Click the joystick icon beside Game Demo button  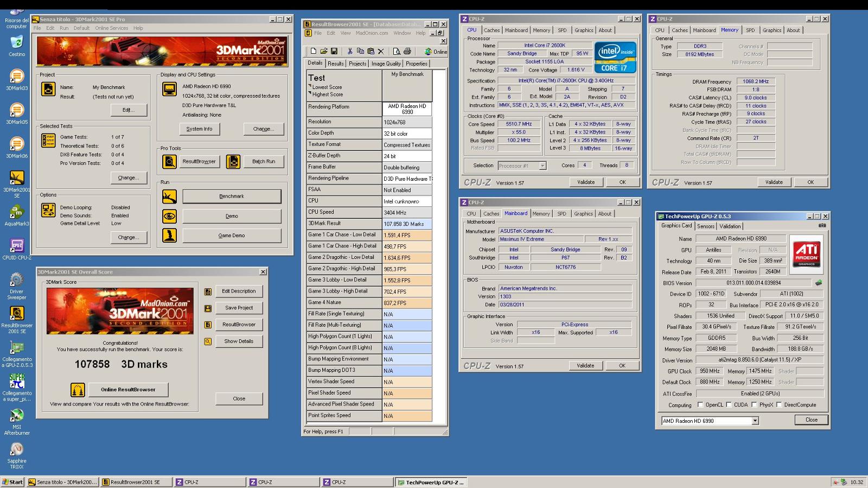pyautogui.click(x=169, y=236)
